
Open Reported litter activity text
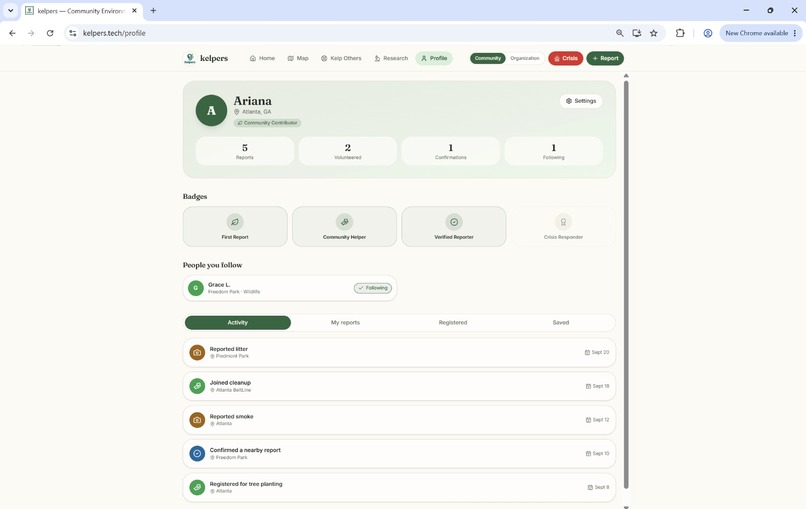pyautogui.click(x=229, y=349)
